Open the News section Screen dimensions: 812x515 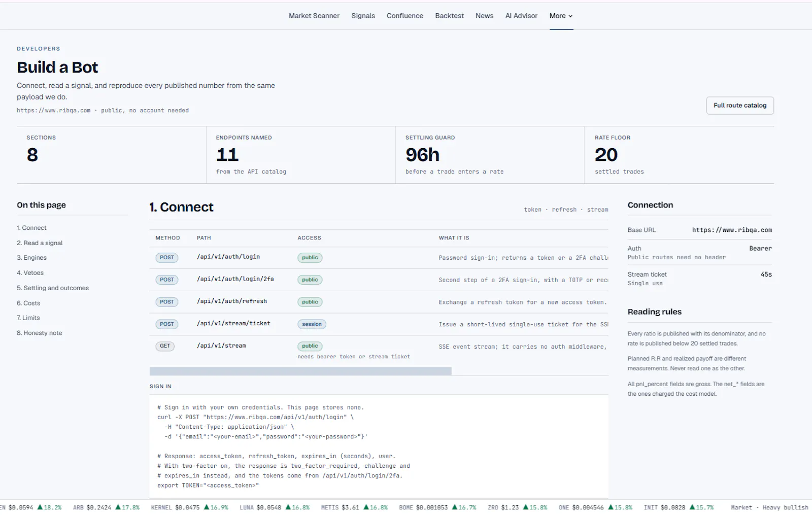(x=484, y=16)
